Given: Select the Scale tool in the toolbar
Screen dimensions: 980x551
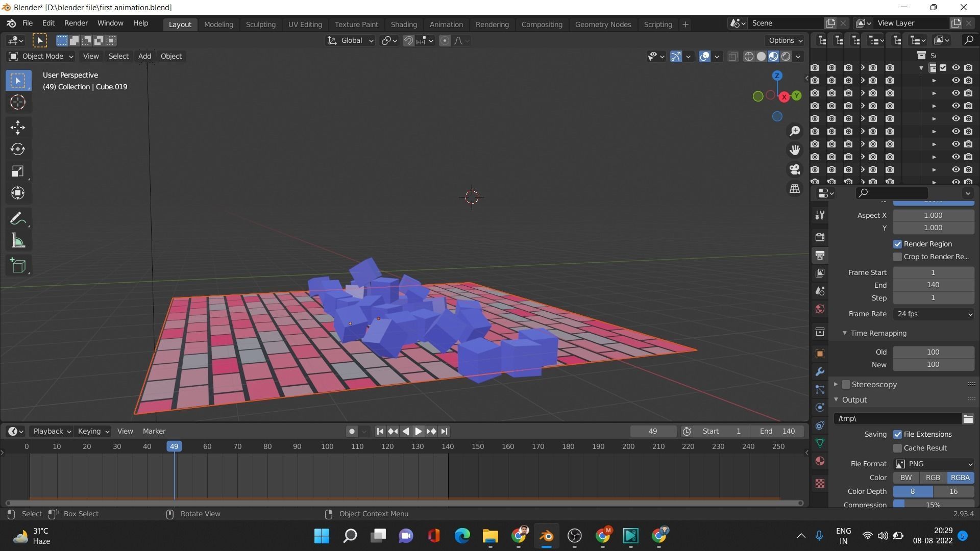Looking at the screenshot, I should [18, 171].
